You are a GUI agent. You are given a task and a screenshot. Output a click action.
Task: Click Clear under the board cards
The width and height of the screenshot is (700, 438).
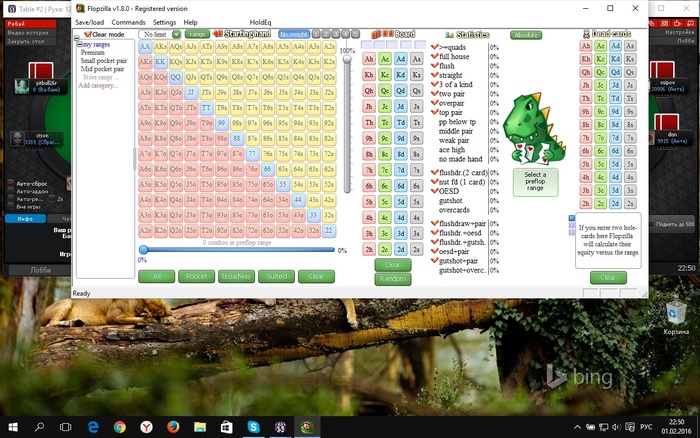tap(393, 265)
